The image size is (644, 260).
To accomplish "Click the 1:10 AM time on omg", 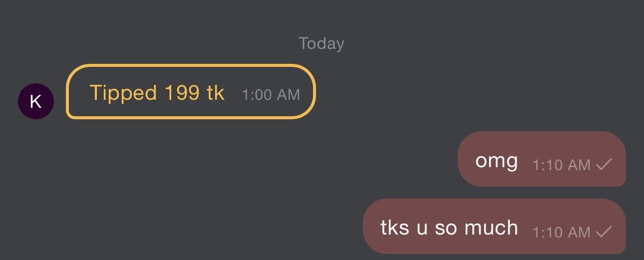I will [x=562, y=165].
